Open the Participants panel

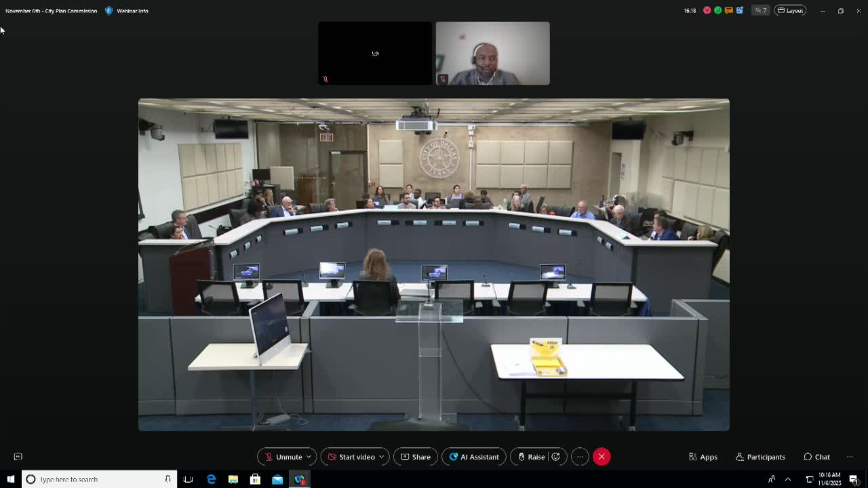761,457
